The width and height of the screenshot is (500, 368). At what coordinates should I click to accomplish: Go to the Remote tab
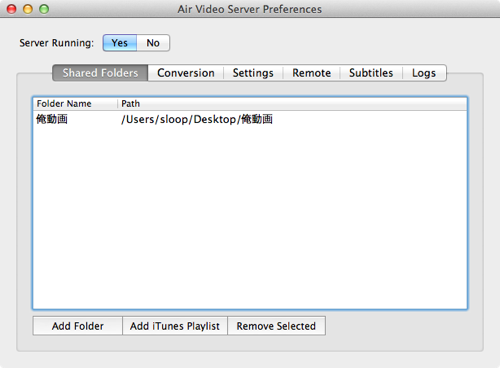pos(311,73)
